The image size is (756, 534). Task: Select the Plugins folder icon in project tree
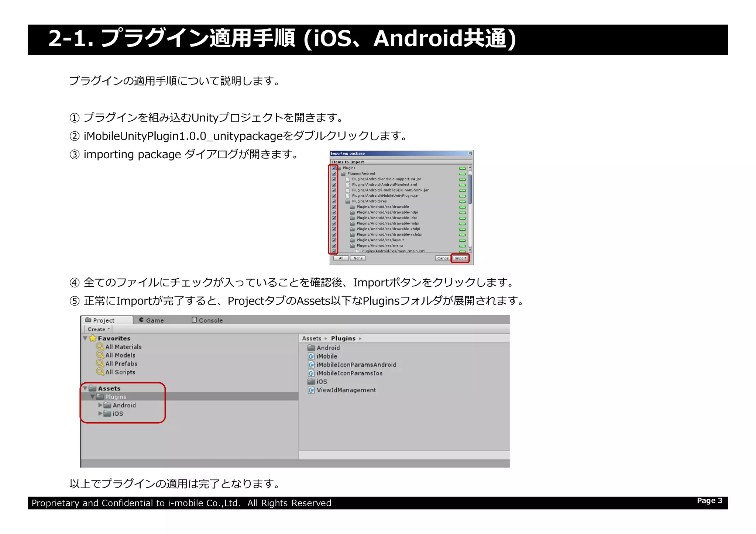tap(100, 397)
